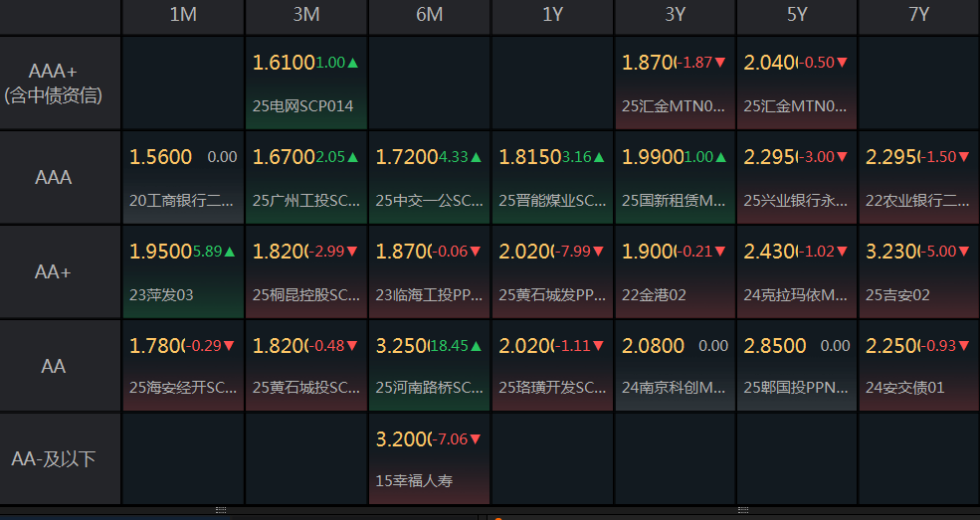Click the AA-及以下 rating row header
The width and height of the screenshot is (980, 520).
click(61, 459)
